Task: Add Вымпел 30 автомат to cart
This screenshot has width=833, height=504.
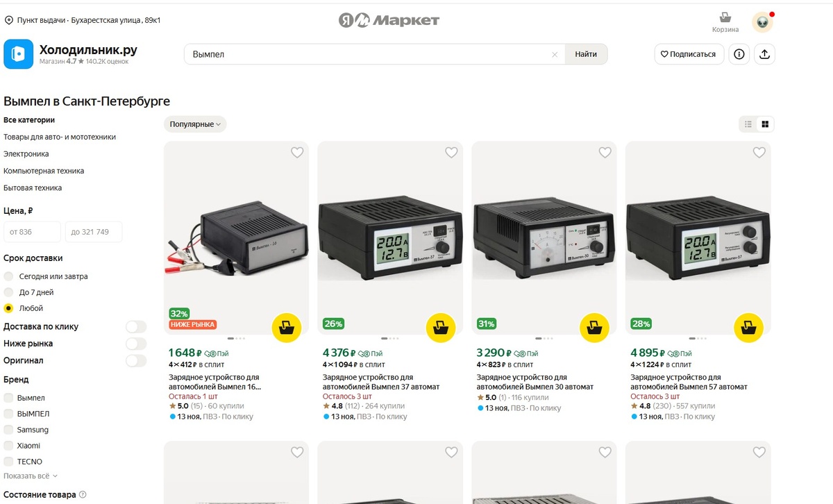Action: [594, 328]
